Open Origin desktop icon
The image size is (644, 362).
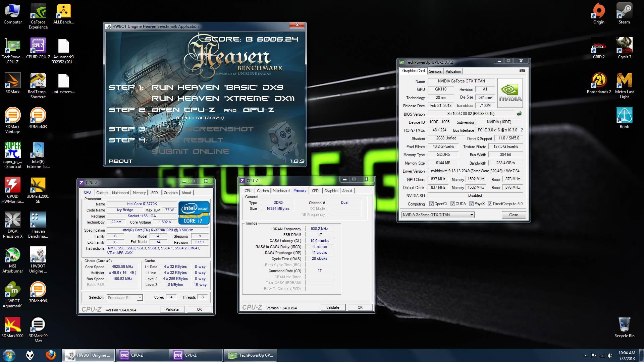599,14
